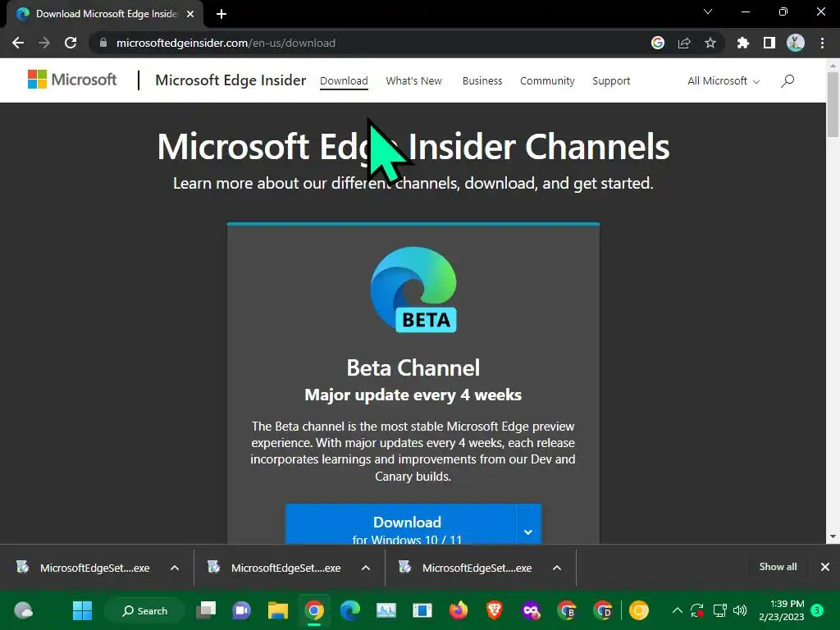840x630 pixels.
Task: Click Download for Windows 10 / 11 button
Action: [x=400, y=524]
